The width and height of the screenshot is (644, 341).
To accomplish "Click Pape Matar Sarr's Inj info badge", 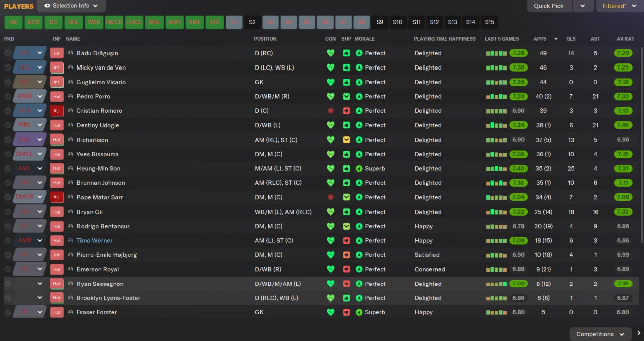I will (x=57, y=197).
